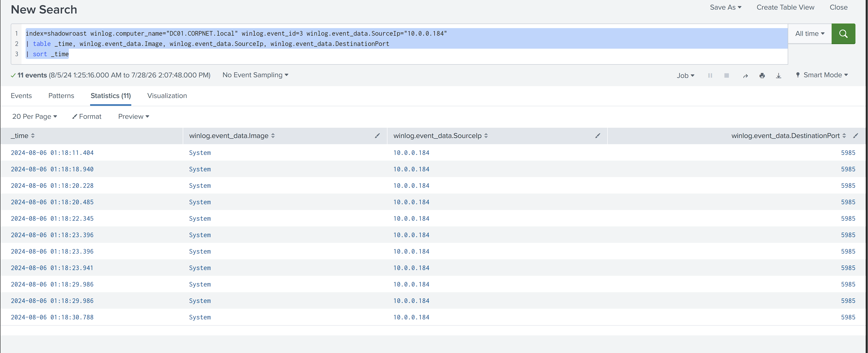868x353 pixels.
Task: Click timestamp 2024-08-06 01:18:11.404
Action: pyautogui.click(x=52, y=153)
